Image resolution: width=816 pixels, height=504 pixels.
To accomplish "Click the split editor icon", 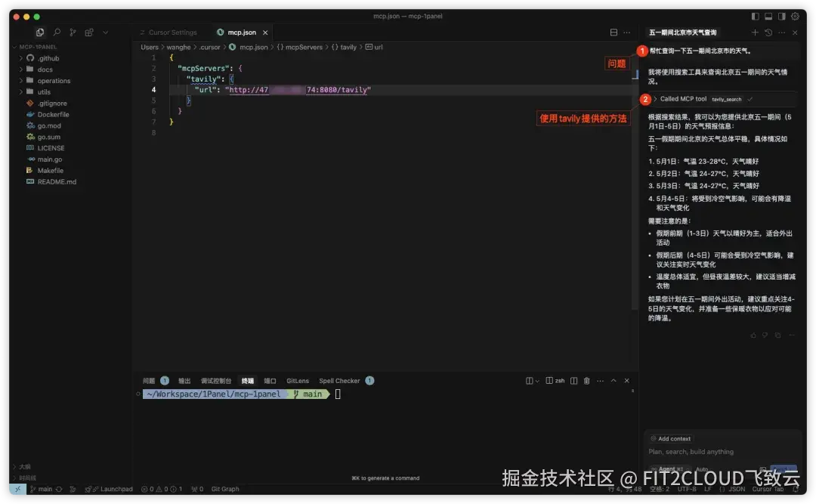I will (614, 32).
